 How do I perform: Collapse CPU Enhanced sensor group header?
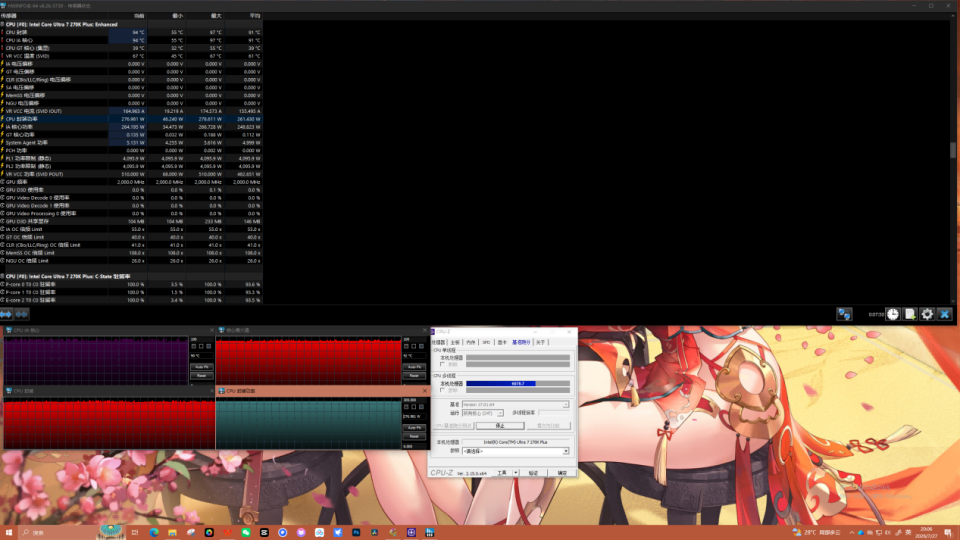132,24
